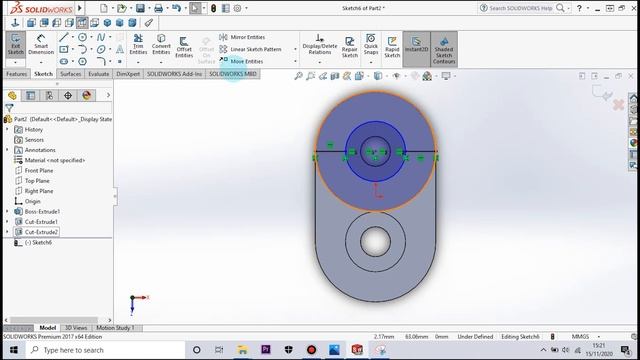Select the Line sketch tool
640x360 pixels.
64,38
